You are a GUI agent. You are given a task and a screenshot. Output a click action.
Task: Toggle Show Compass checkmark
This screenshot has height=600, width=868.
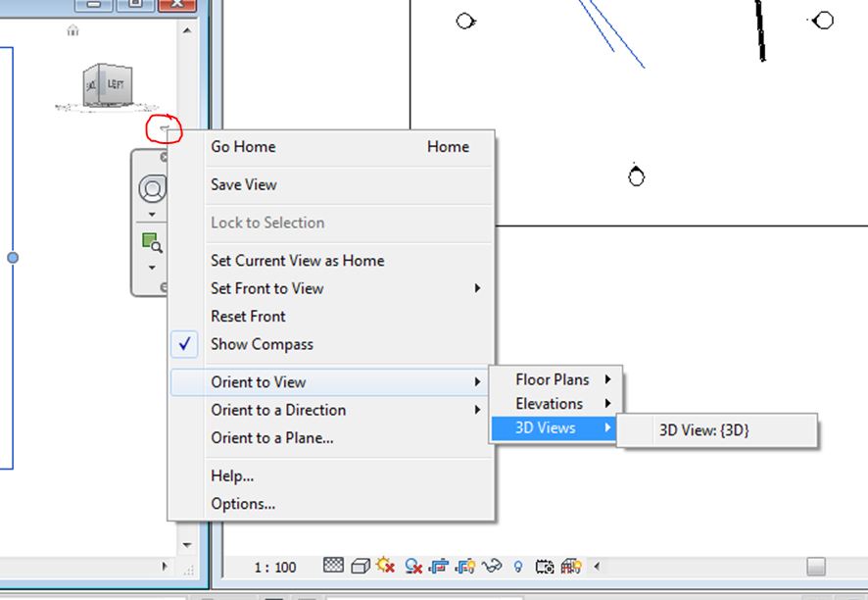click(x=184, y=344)
